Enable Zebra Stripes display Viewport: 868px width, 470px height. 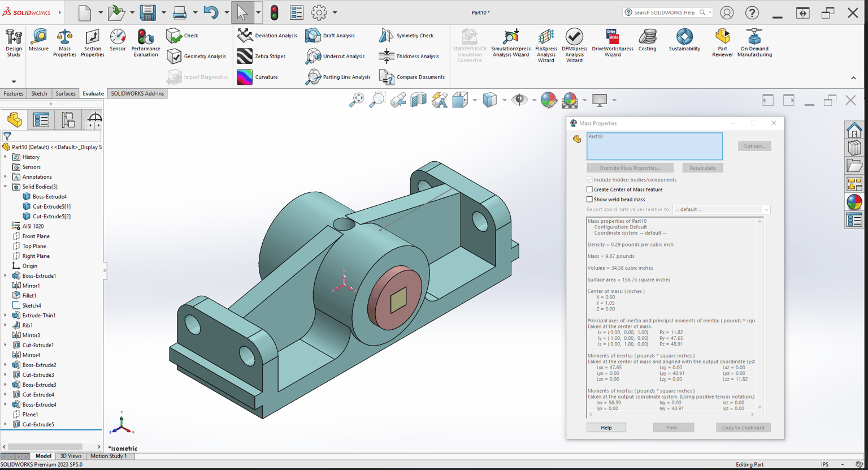262,56
